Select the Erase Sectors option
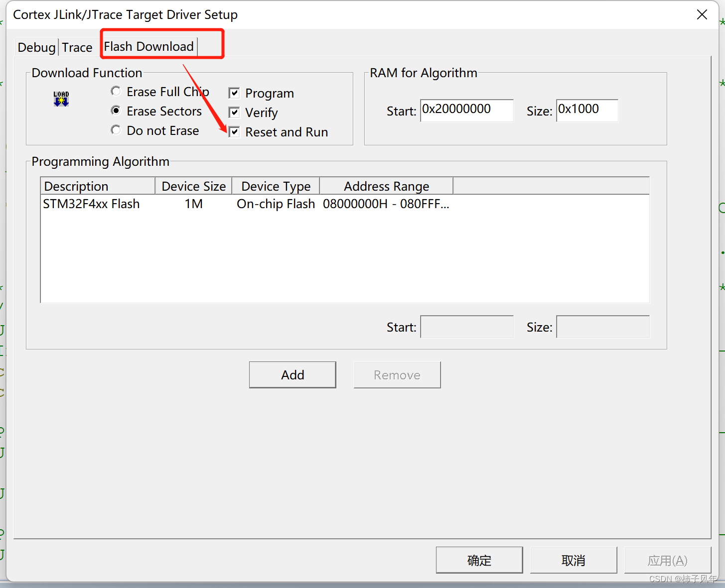The width and height of the screenshot is (725, 588). 116,111
